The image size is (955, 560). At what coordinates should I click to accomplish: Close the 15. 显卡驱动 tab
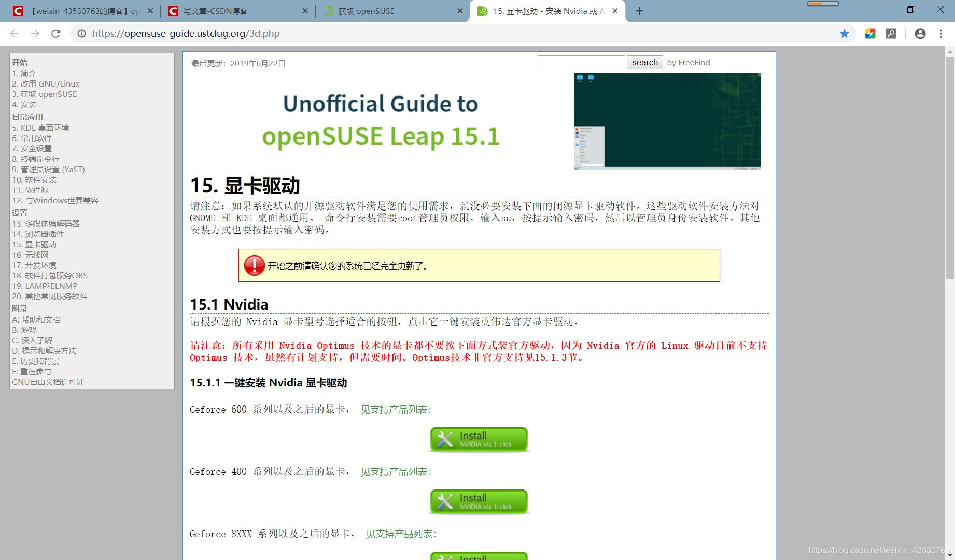click(615, 11)
